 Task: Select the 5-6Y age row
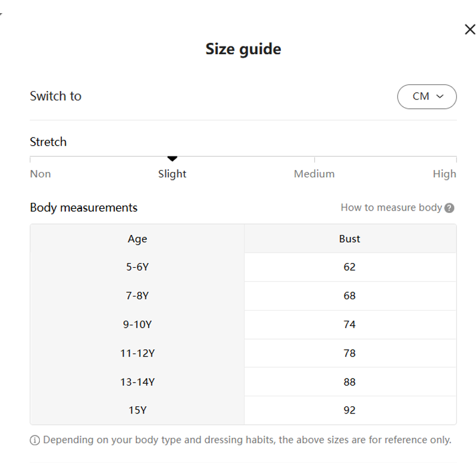point(137,267)
